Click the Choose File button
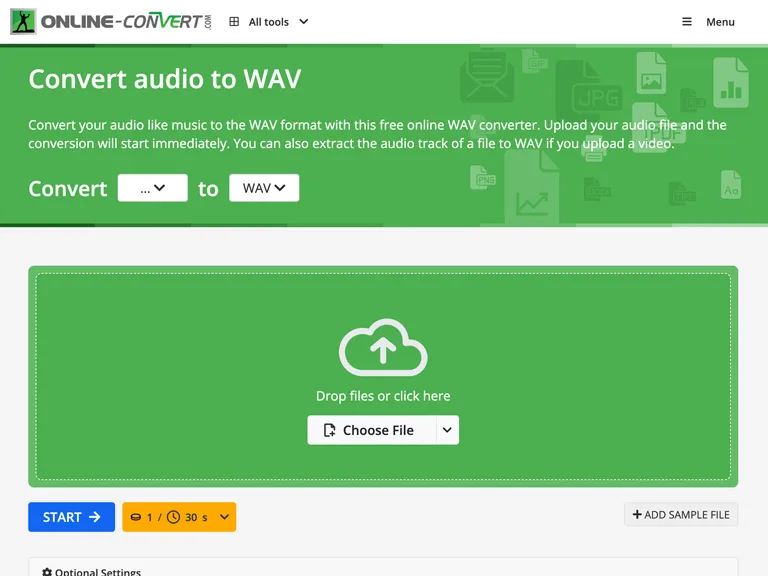Screen dimensions: 768x576 click(372, 430)
